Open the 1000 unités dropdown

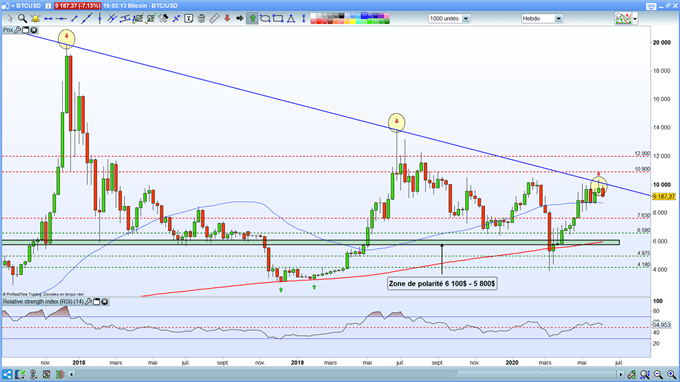[449, 19]
